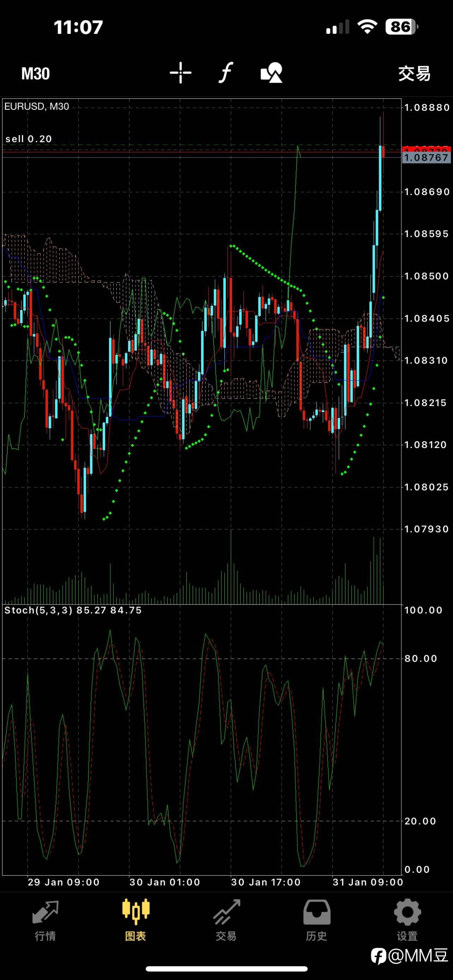Tap the EURUSD, M30 chart label
The image size is (453, 980).
click(36, 107)
